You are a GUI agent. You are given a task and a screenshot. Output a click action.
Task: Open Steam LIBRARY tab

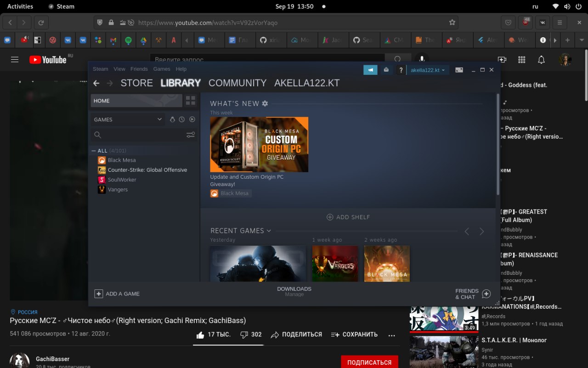point(181,83)
